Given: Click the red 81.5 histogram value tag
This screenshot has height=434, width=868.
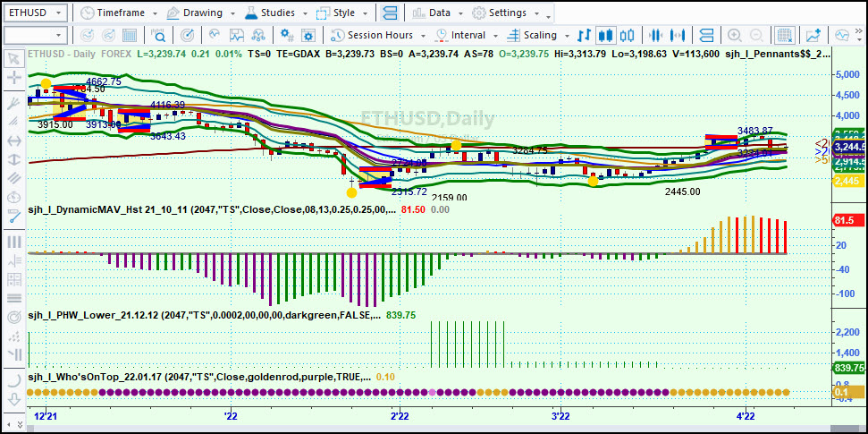Looking at the screenshot, I should (847, 220).
